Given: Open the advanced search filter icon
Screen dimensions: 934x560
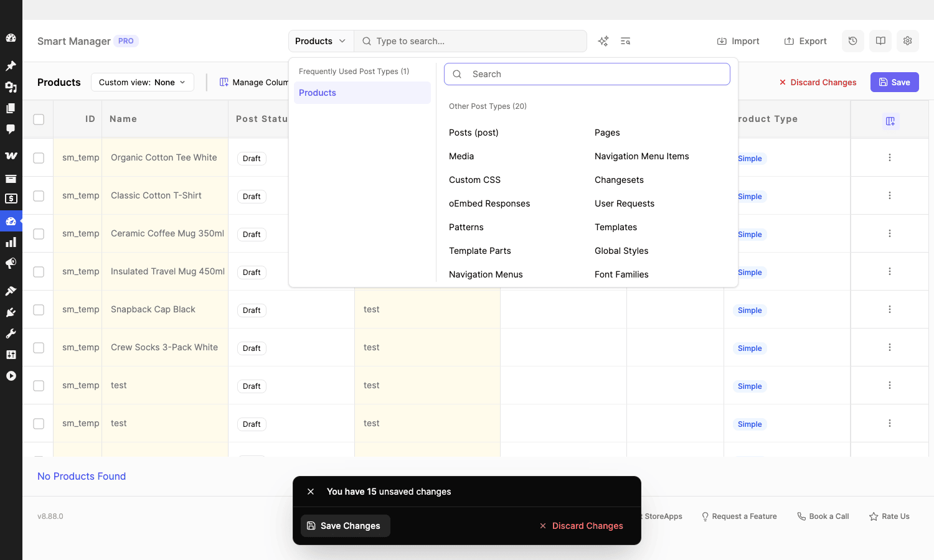Looking at the screenshot, I should coord(626,41).
